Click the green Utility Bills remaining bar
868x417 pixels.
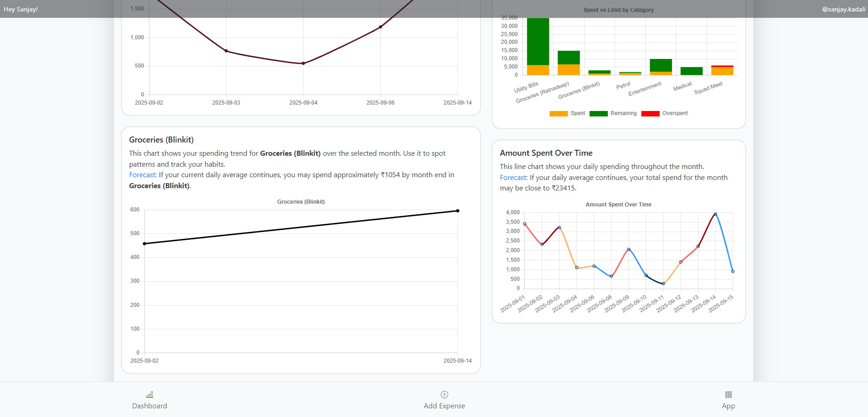coord(538,42)
